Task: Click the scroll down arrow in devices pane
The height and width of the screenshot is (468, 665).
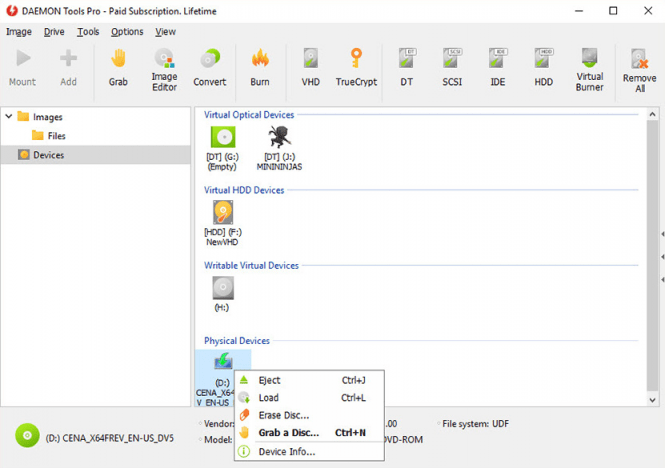Action: pos(652,400)
